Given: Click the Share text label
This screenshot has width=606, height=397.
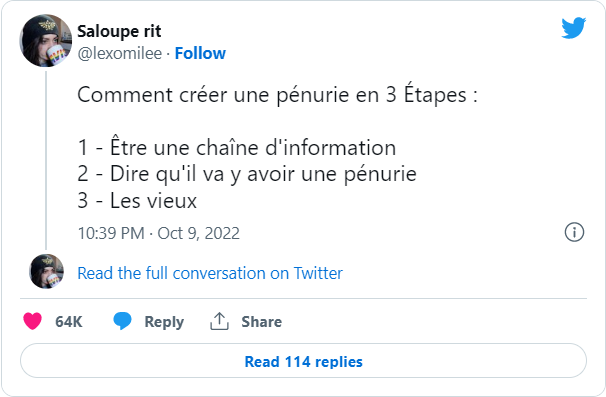Looking at the screenshot, I should click(262, 322).
